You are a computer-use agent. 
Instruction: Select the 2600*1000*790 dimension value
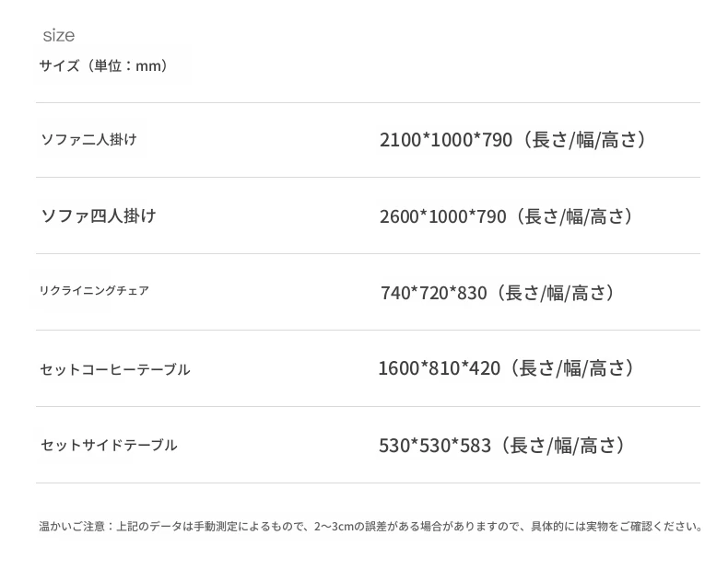(x=442, y=216)
